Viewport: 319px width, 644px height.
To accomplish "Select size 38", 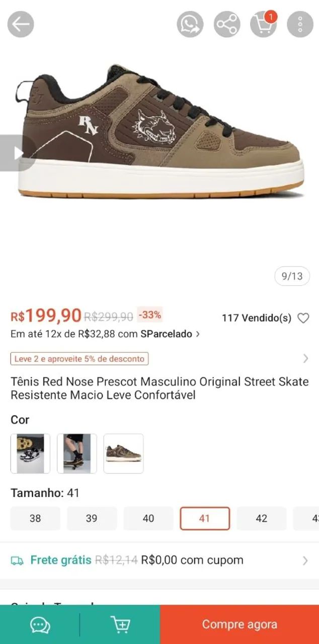I will pyautogui.click(x=35, y=518).
